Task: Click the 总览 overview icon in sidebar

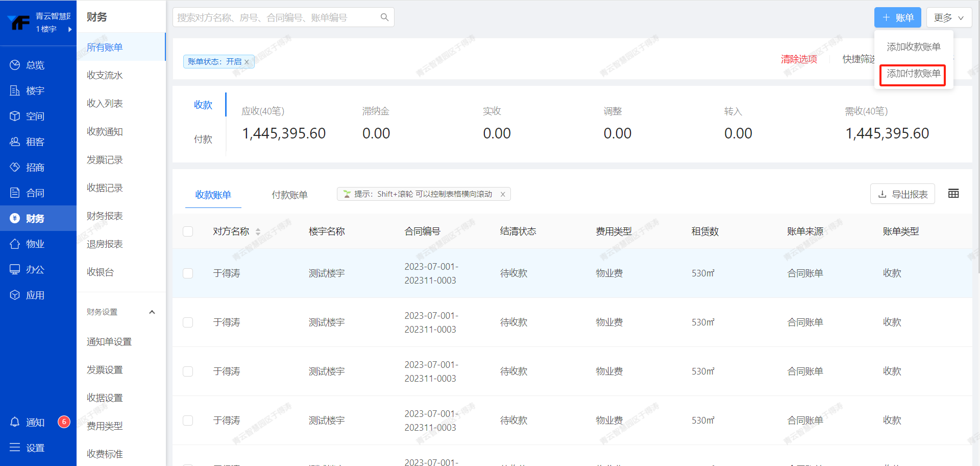Action: click(x=15, y=65)
